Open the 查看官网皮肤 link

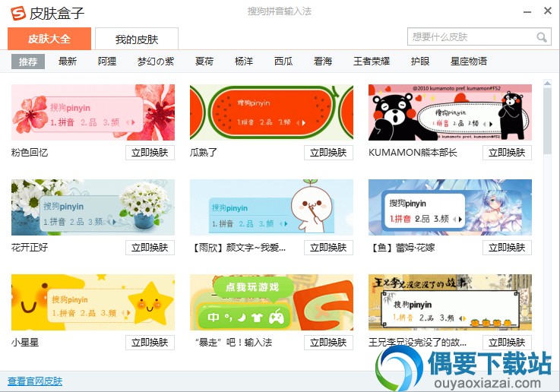(x=35, y=381)
